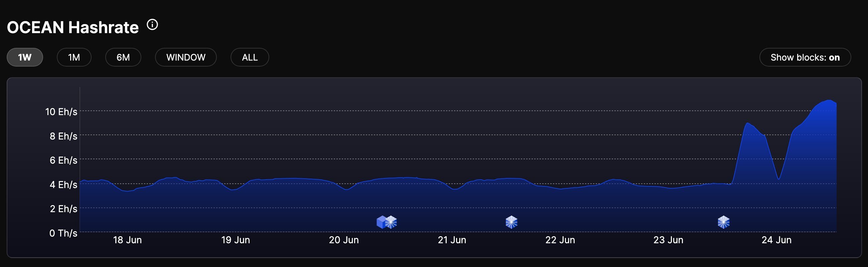Click the 10 Eh/s axis label
Image resolution: width=868 pixels, height=267 pixels.
point(61,112)
